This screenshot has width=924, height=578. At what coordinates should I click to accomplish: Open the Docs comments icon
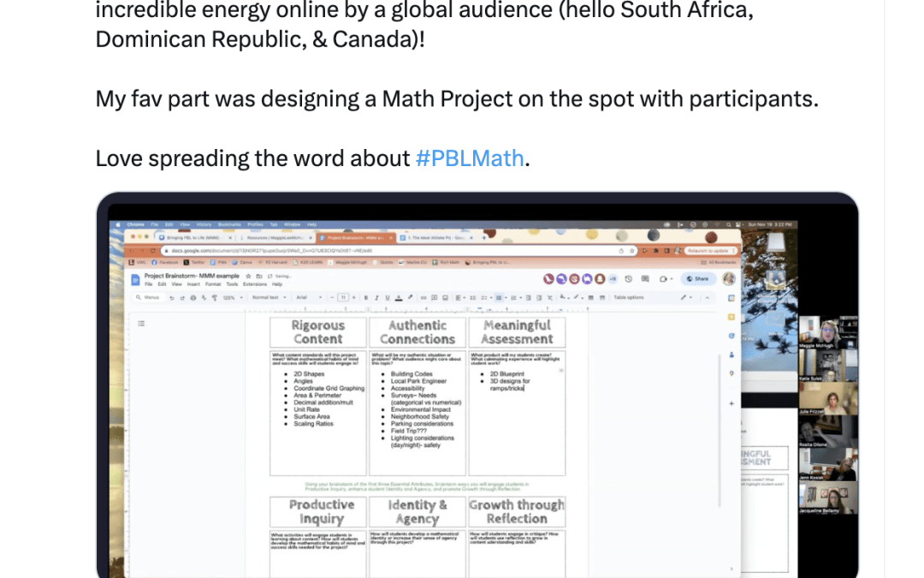[646, 278]
